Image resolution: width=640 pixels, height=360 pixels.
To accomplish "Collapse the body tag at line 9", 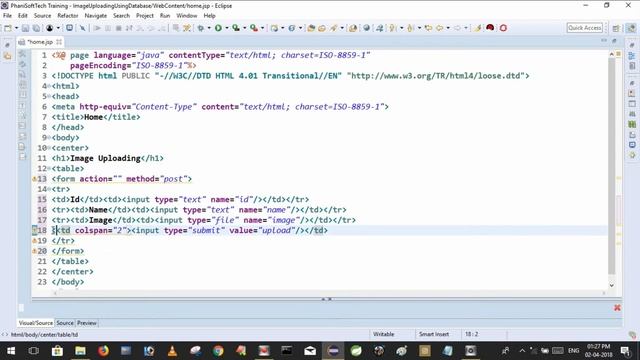I will [x=49, y=138].
